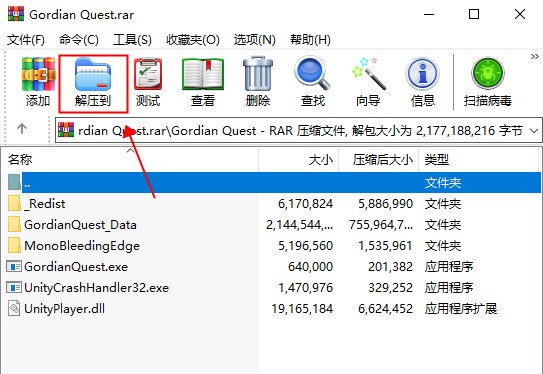543x374 pixels.
Task: Click the 解压到 (Extract To) toolbar icon
Action: (x=93, y=74)
